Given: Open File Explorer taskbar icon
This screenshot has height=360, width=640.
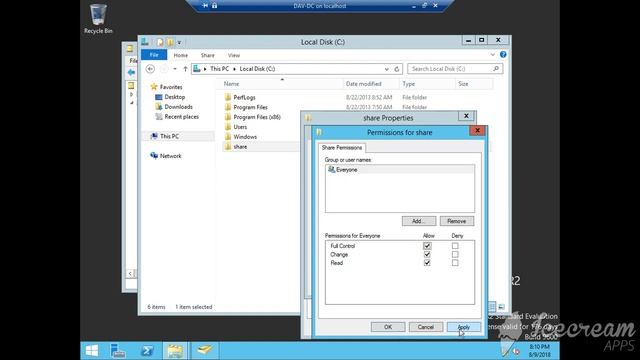Looking at the screenshot, I should pos(175,351).
